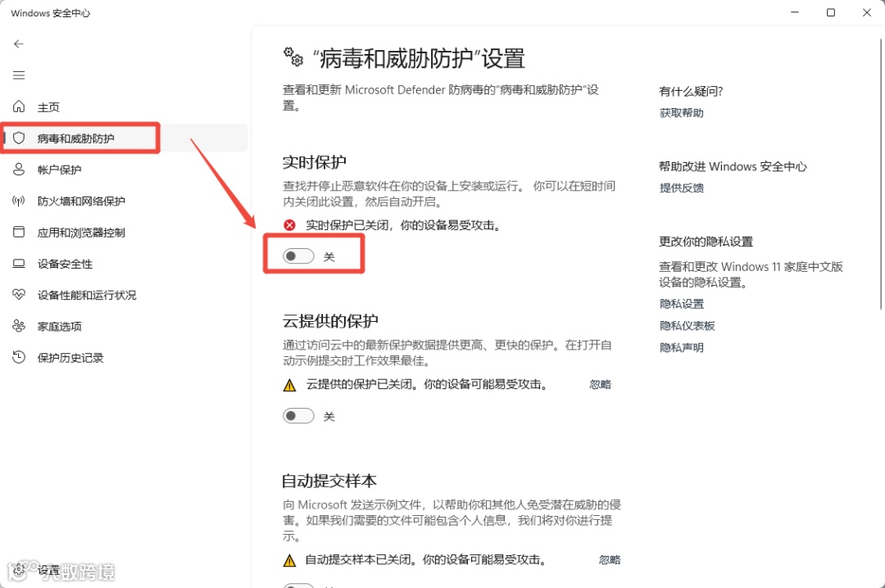Enable the 云提供的保护 toggle switch

click(298, 416)
